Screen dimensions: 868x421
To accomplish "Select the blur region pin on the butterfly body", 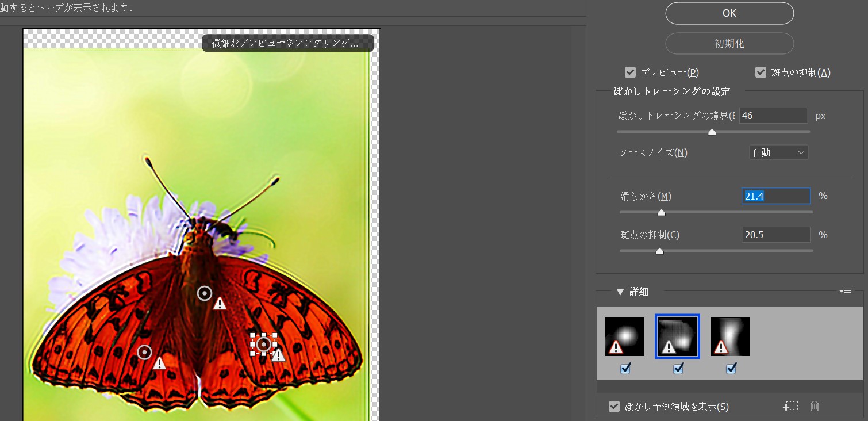I will (x=205, y=293).
